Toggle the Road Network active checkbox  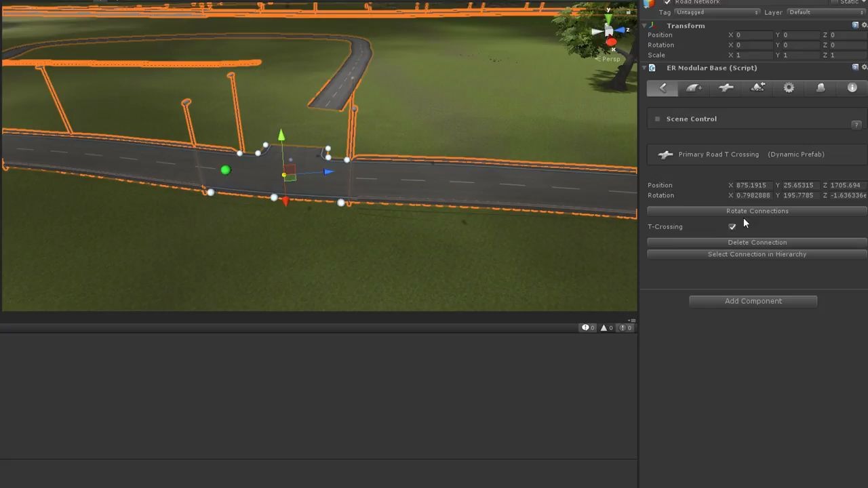667,2
